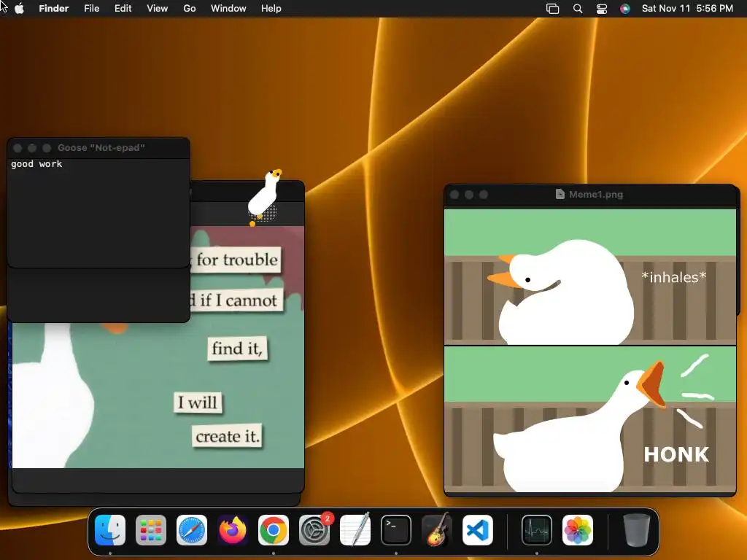Close the Goose Not-epad window
This screenshot has width=747, height=560.
tap(18, 148)
